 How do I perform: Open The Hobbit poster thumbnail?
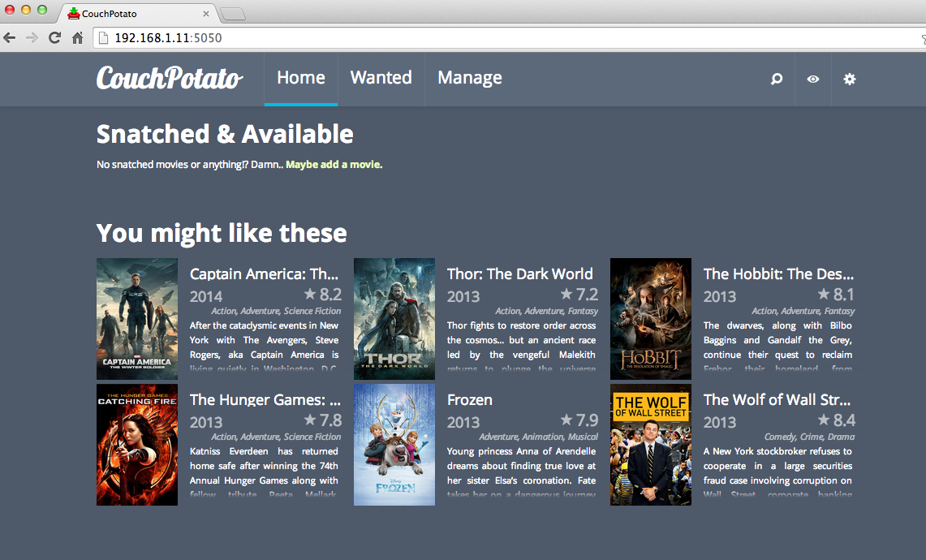[651, 318]
